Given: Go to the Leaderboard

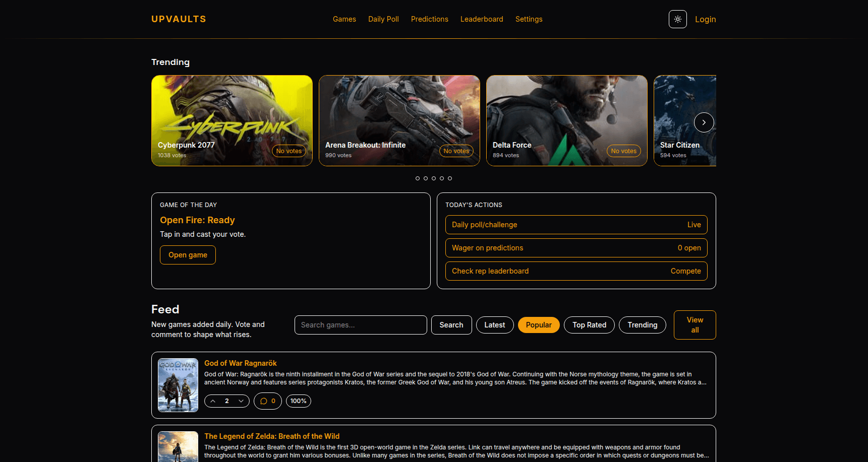Looking at the screenshot, I should pyautogui.click(x=482, y=19).
